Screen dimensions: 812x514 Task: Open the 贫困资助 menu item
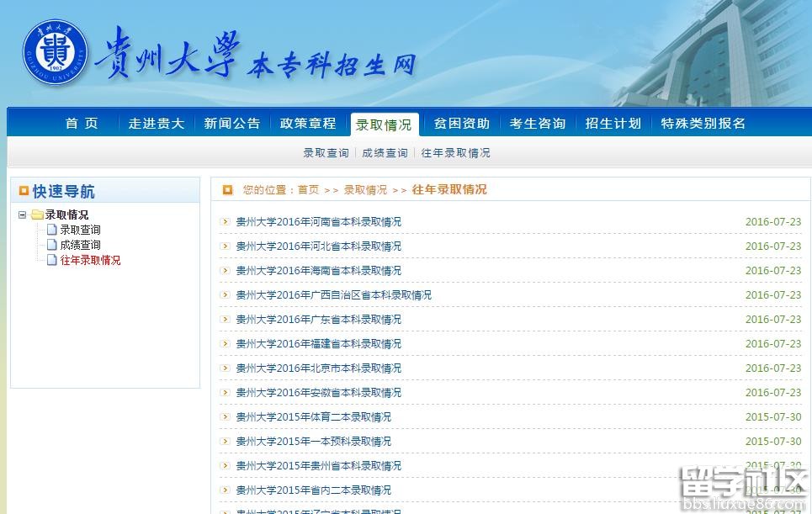click(461, 123)
